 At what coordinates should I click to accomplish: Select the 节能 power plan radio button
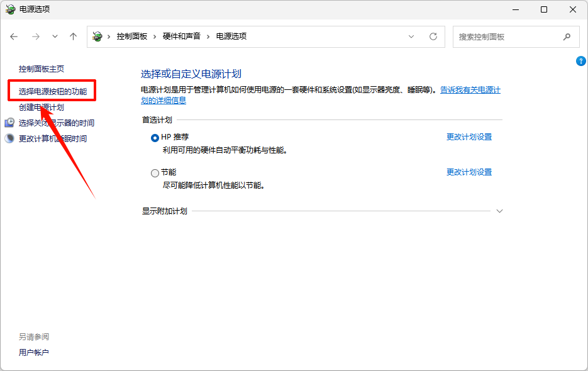click(155, 172)
